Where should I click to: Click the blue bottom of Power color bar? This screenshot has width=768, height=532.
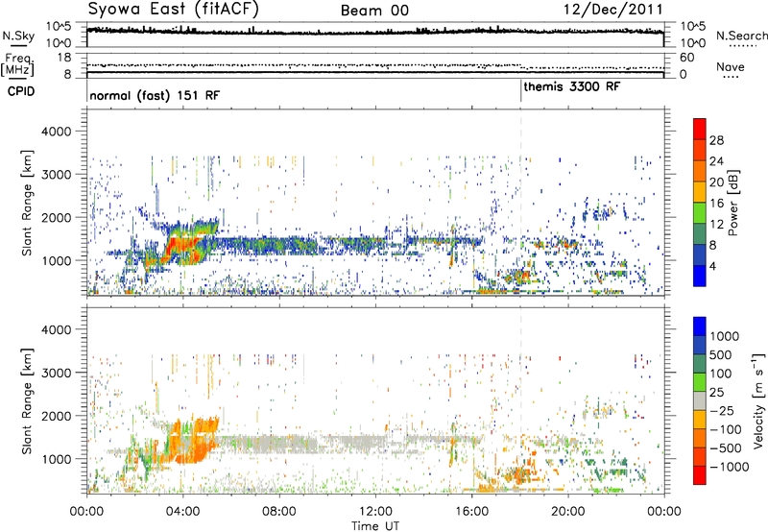click(x=700, y=277)
